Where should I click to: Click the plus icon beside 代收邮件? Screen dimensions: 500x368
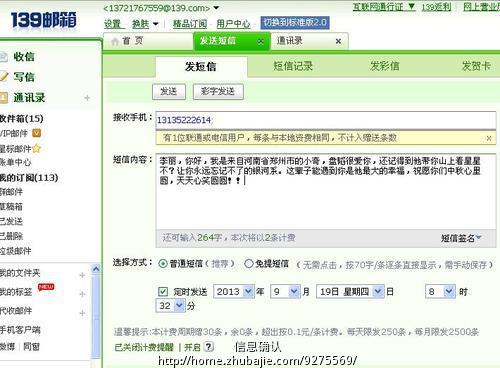pyautogui.click(x=82, y=313)
